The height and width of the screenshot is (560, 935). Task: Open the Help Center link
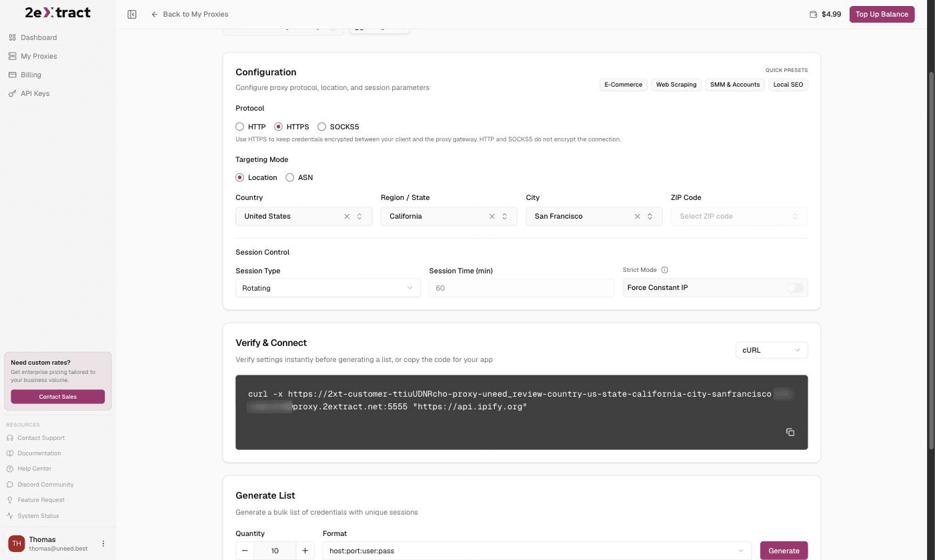point(34,469)
